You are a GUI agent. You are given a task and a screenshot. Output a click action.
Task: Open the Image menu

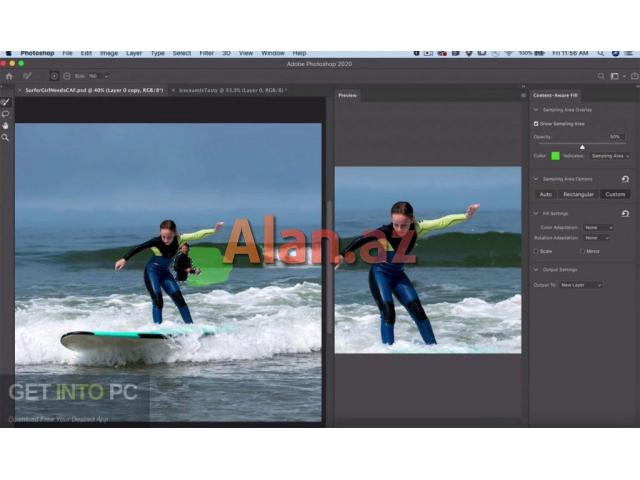click(x=109, y=53)
